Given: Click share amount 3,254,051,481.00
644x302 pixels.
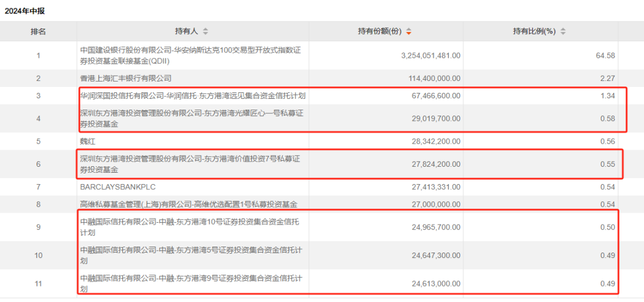Looking at the screenshot, I should pyautogui.click(x=431, y=55).
